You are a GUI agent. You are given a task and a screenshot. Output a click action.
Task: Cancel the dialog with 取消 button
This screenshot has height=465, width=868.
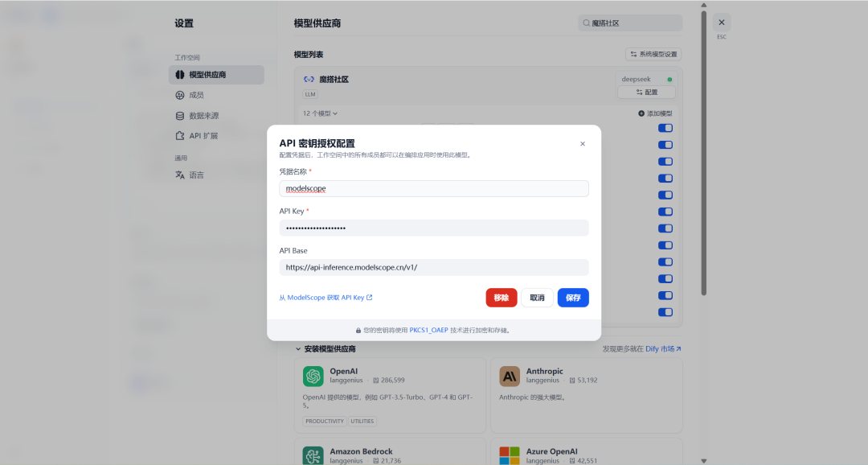point(537,298)
